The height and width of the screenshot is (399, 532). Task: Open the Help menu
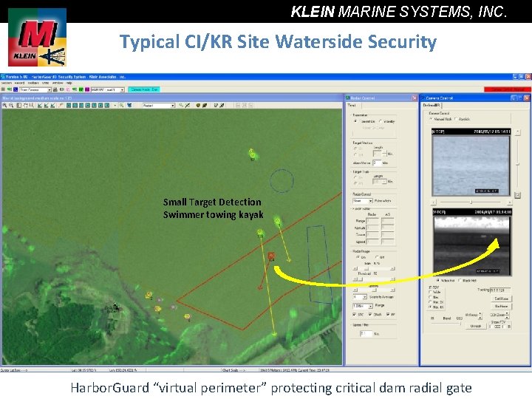point(69,83)
